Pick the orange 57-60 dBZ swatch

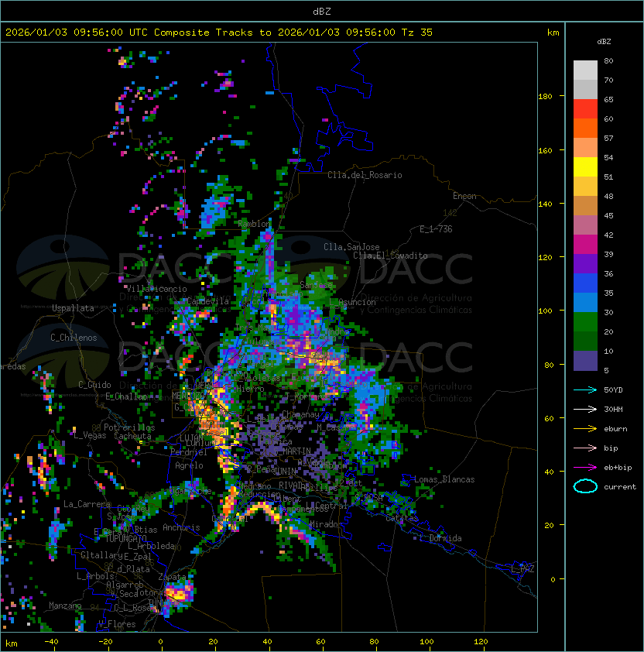point(585,128)
